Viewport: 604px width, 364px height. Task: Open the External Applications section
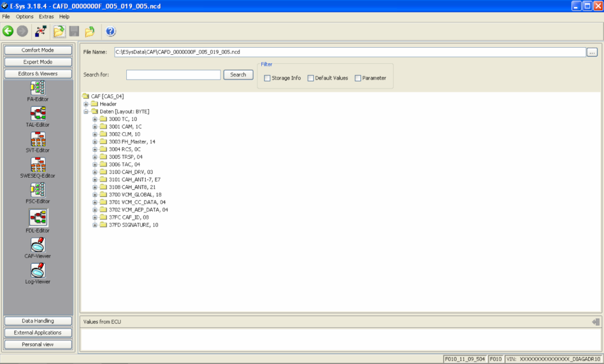38,333
